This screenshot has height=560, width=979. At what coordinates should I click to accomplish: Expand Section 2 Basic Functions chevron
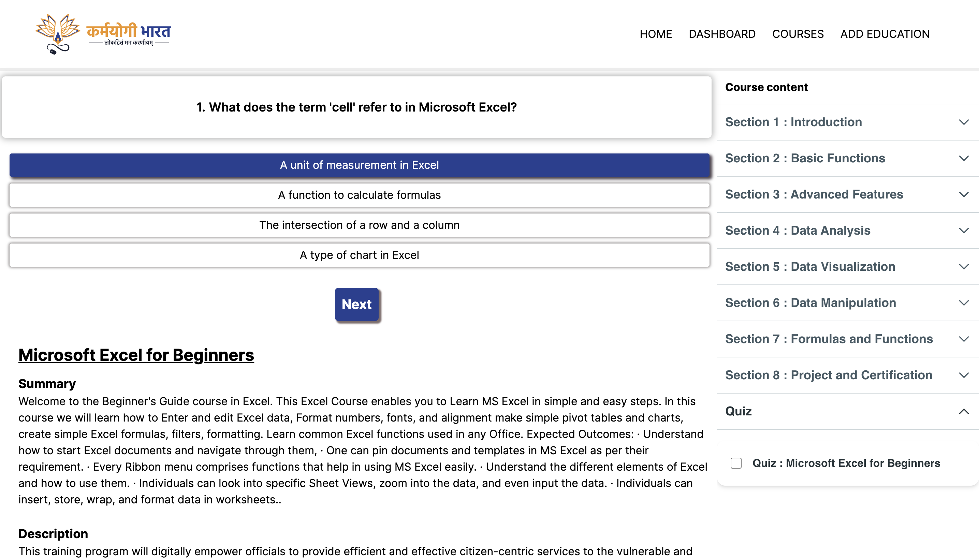963,158
